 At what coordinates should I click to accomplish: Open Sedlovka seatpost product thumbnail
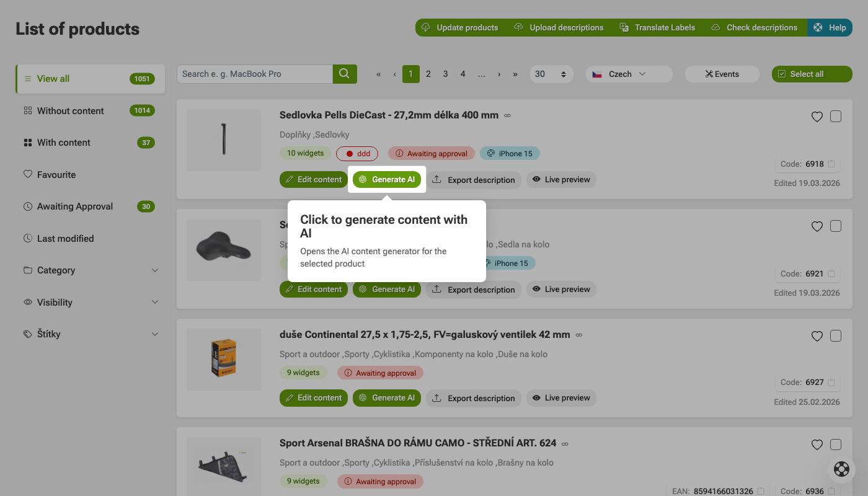tap(224, 140)
